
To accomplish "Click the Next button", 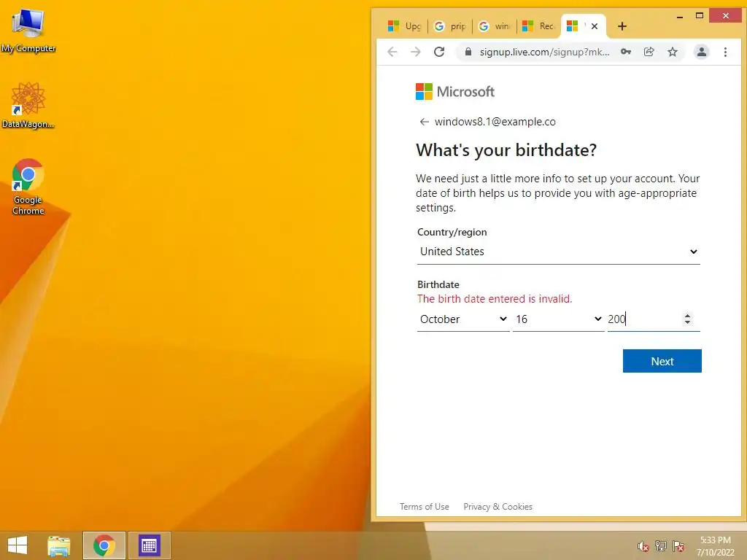I will click(x=662, y=361).
